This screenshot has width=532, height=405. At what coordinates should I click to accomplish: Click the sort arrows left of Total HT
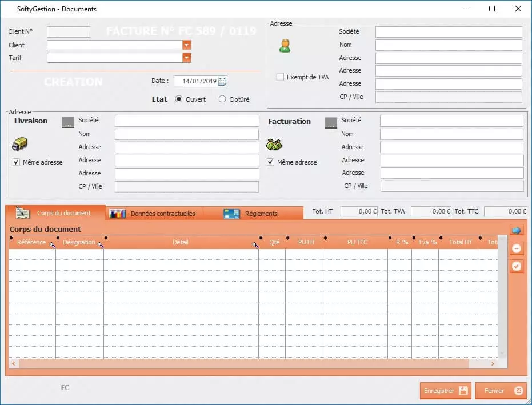[441, 238]
